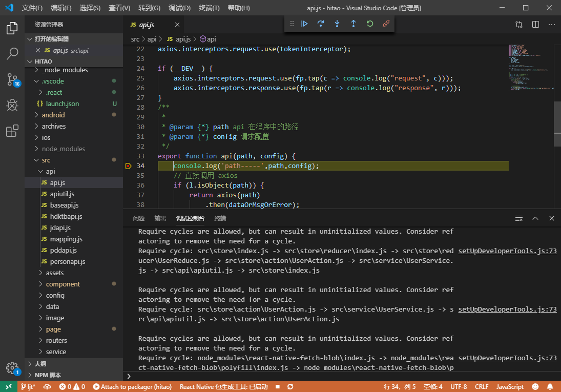Open the Extensions view
The image size is (561, 392).
(12, 131)
